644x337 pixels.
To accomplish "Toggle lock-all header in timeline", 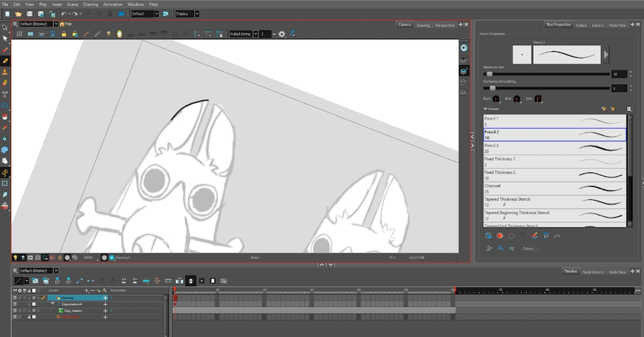I will click(29, 290).
